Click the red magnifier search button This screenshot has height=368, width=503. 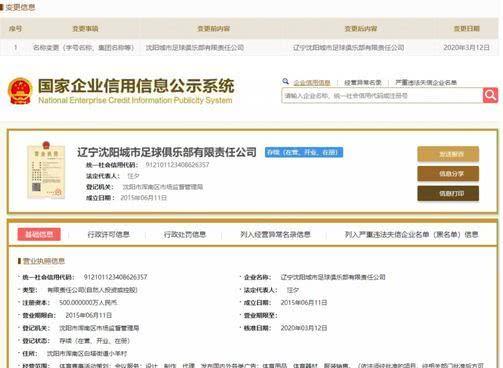[490, 96]
